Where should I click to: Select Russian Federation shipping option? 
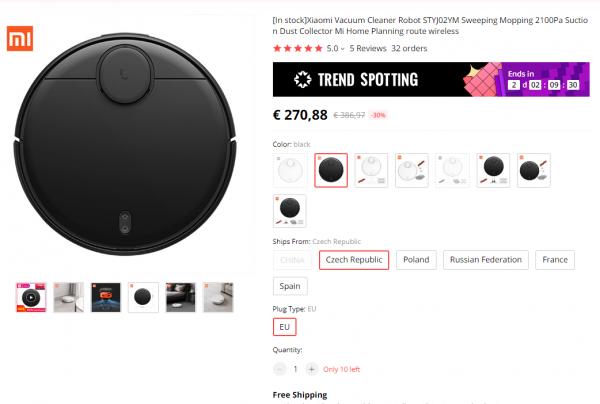click(486, 260)
